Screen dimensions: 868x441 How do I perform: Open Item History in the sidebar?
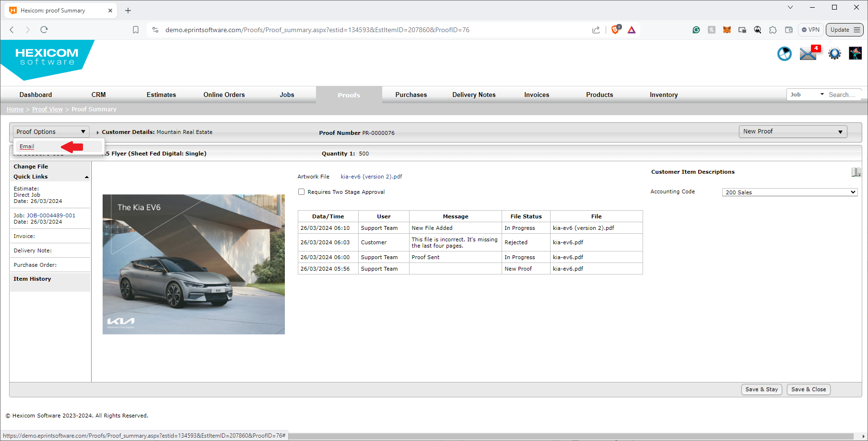coord(32,279)
